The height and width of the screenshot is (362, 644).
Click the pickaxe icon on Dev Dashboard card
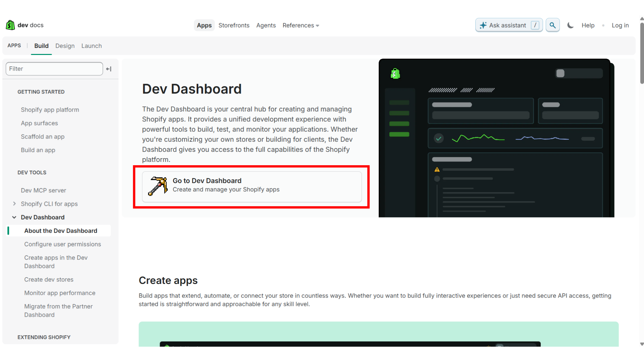point(158,186)
